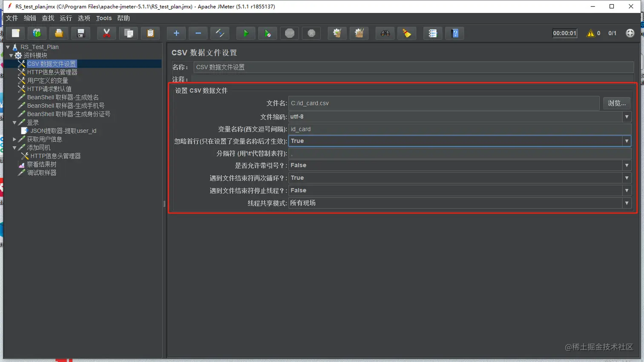The height and width of the screenshot is (362, 644).
Task: Click the 浏览... browse button
Action: [x=617, y=103]
